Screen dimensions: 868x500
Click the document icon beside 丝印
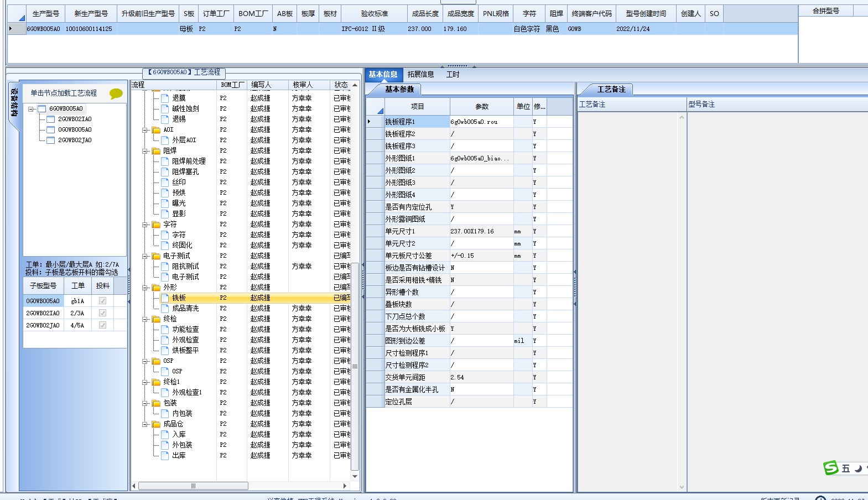(x=165, y=182)
